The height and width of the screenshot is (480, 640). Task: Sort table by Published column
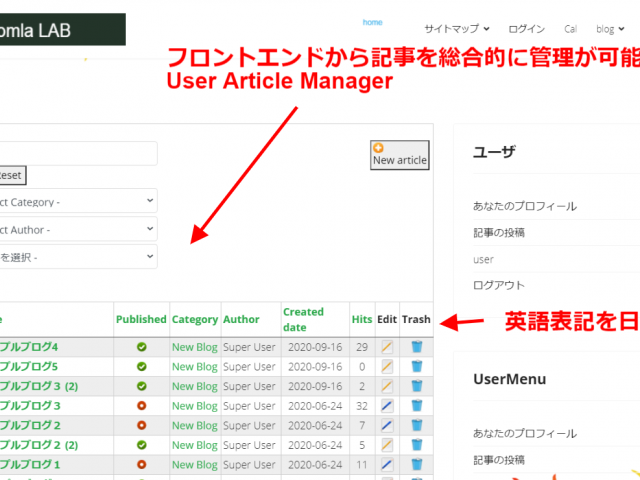pyautogui.click(x=141, y=319)
